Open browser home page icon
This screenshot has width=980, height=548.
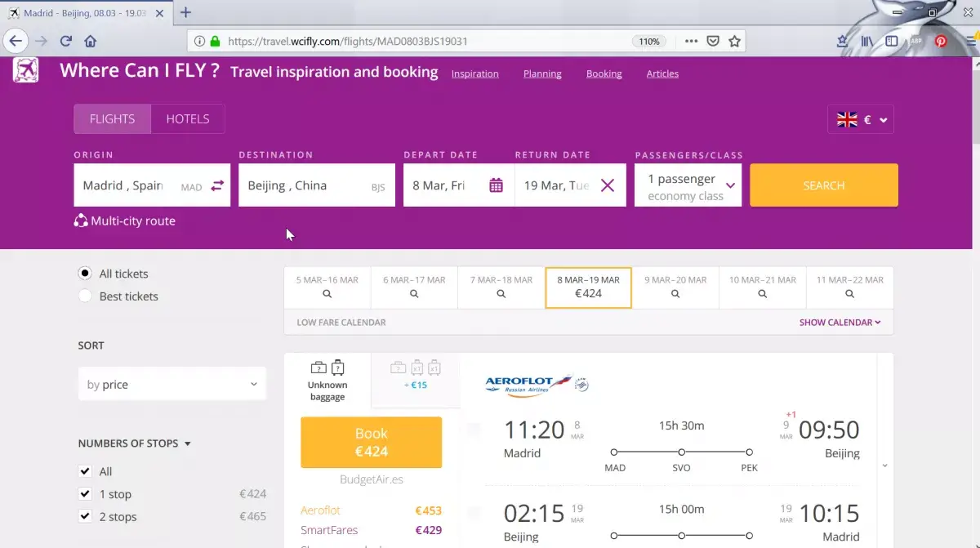pos(91,41)
